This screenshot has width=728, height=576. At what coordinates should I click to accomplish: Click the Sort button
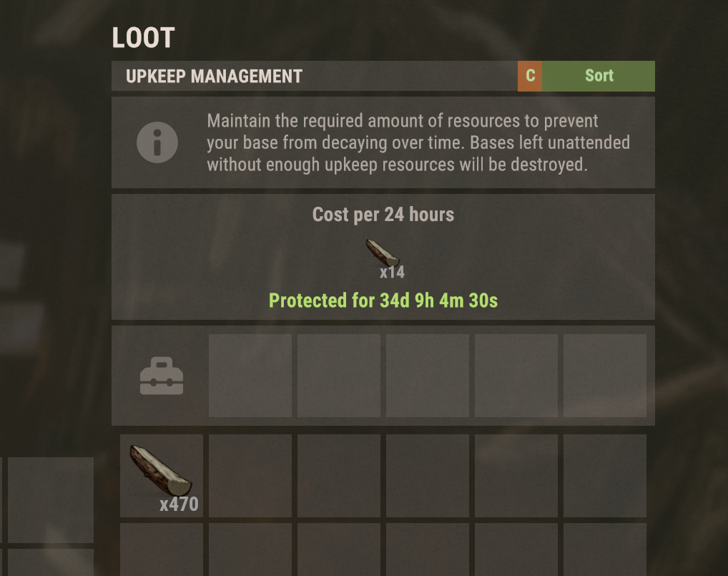coord(599,76)
